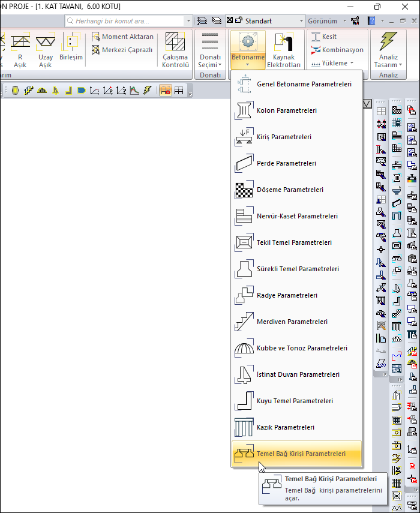This screenshot has width=420, height=513.
Task: Click the funnel icon in right toolbar
Action: tap(397, 191)
